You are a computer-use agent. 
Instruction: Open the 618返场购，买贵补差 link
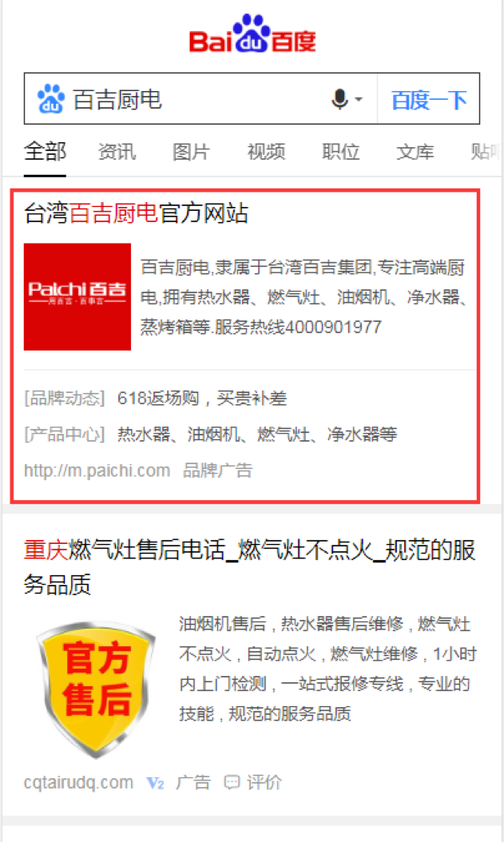coord(202,398)
